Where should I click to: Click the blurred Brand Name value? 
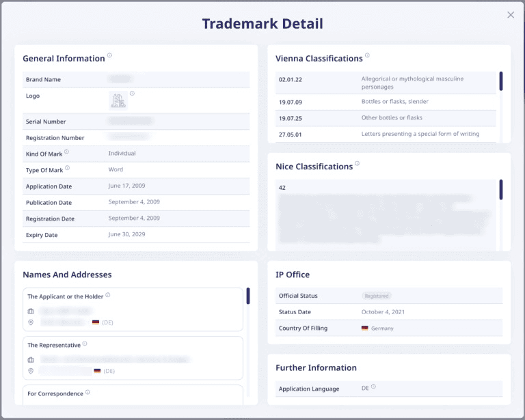[x=120, y=79]
